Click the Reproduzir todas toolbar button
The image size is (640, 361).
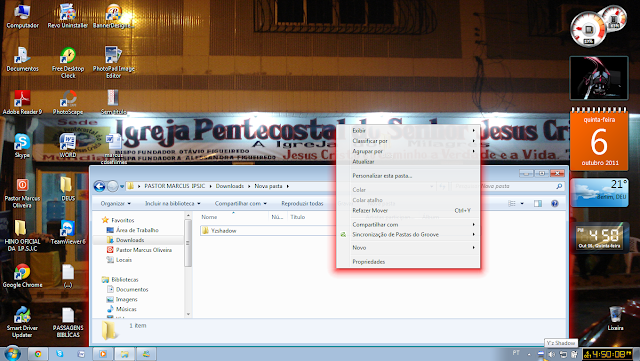click(302, 203)
